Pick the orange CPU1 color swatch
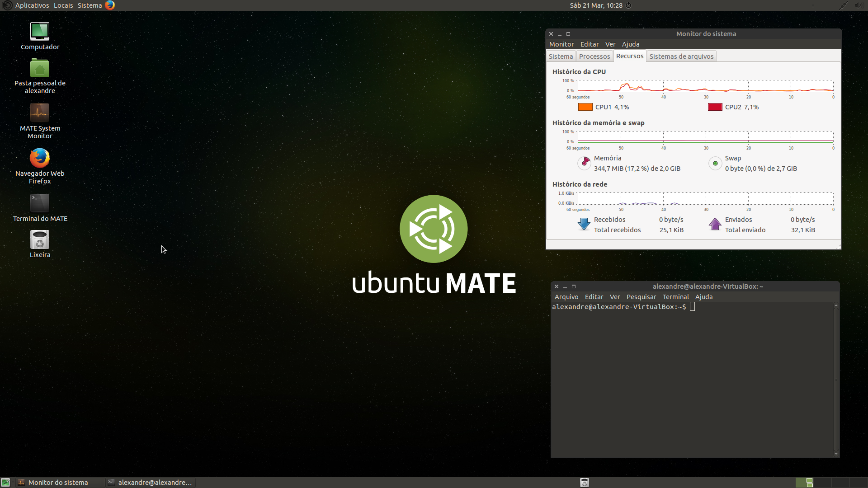The height and width of the screenshot is (488, 868). coord(585,107)
